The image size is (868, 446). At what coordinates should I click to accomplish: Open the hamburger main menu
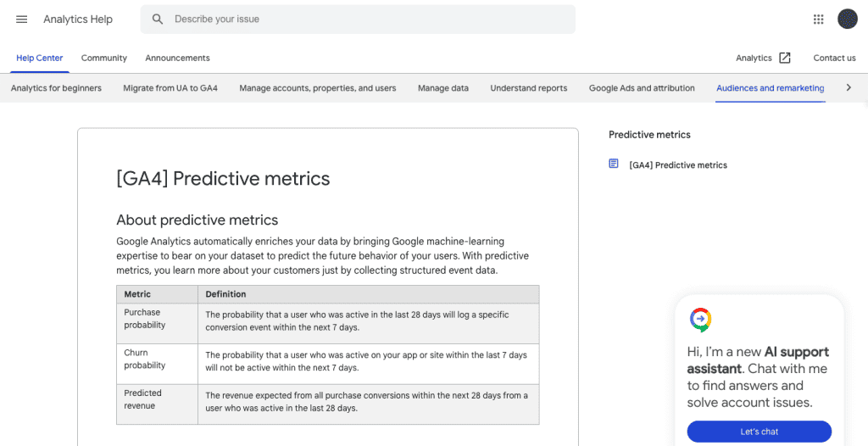(x=21, y=20)
